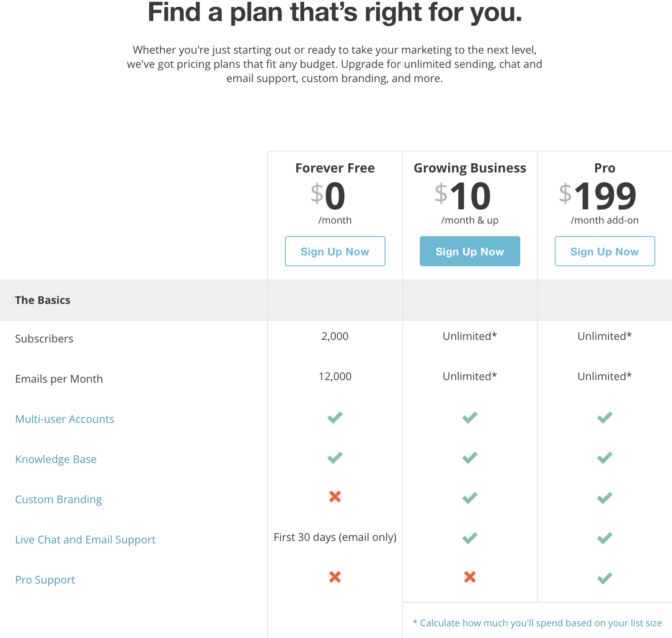
Task: Open Live Chat and Email Support link
Action: coord(85,540)
